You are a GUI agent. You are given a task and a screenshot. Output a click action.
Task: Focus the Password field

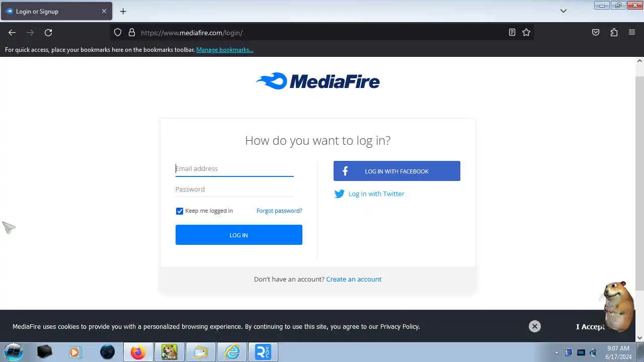click(x=234, y=189)
